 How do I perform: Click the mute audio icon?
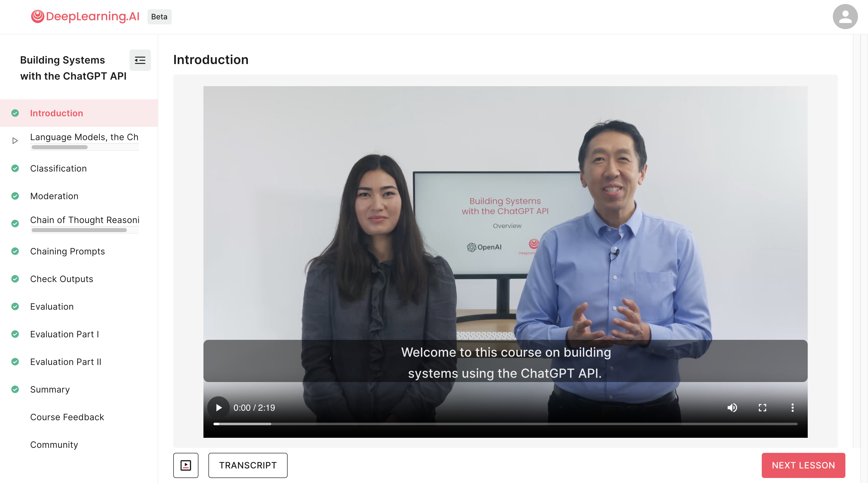point(732,407)
